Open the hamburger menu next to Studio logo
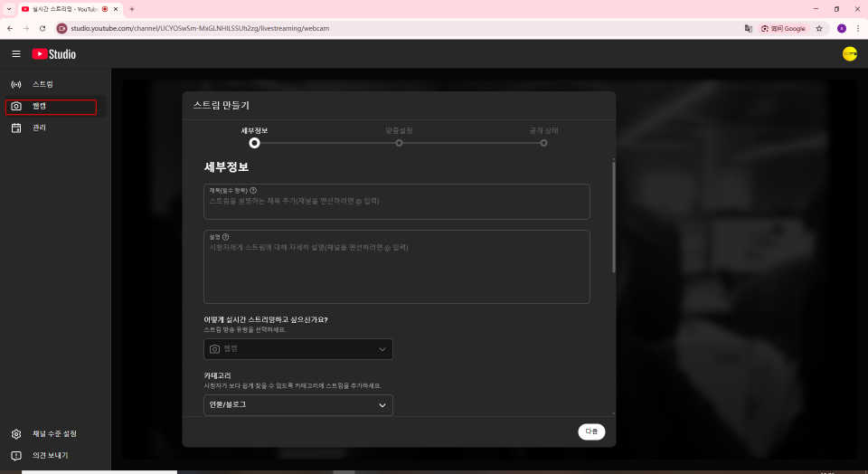 pyautogui.click(x=15, y=54)
